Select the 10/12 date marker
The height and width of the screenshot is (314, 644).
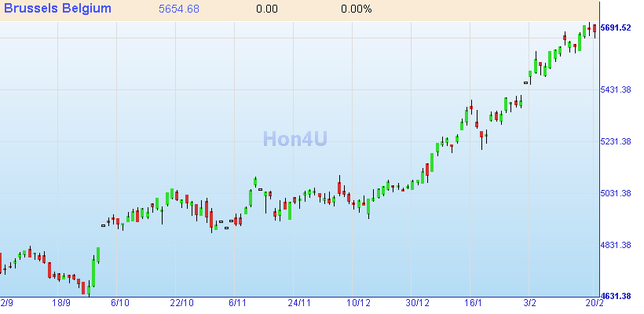(x=358, y=303)
